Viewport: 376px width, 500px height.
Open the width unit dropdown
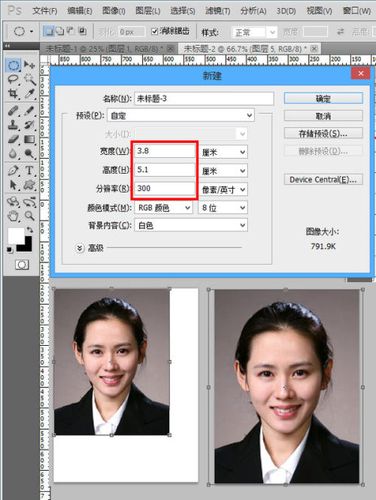(x=224, y=152)
